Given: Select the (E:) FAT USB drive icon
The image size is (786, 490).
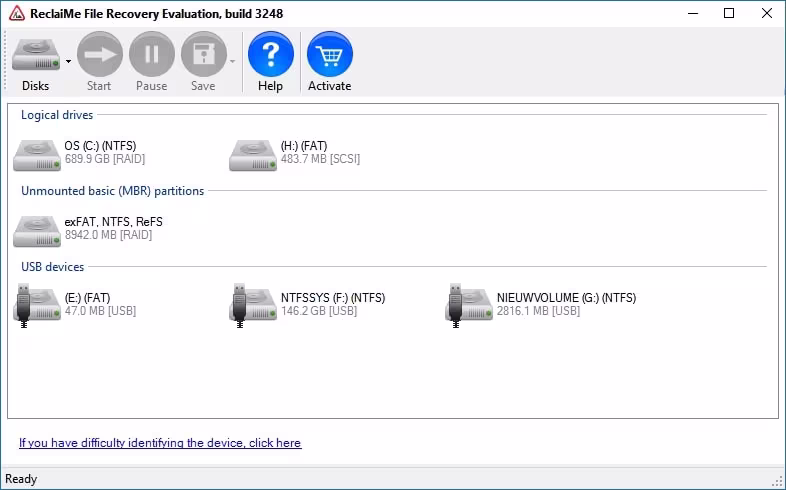Looking at the screenshot, I should pyautogui.click(x=37, y=306).
